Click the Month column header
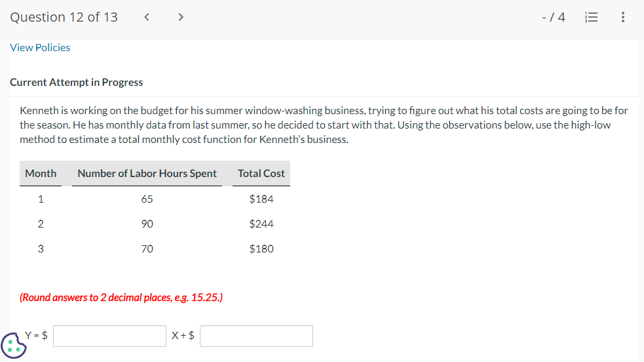This screenshot has width=644, height=362. pos(41,173)
